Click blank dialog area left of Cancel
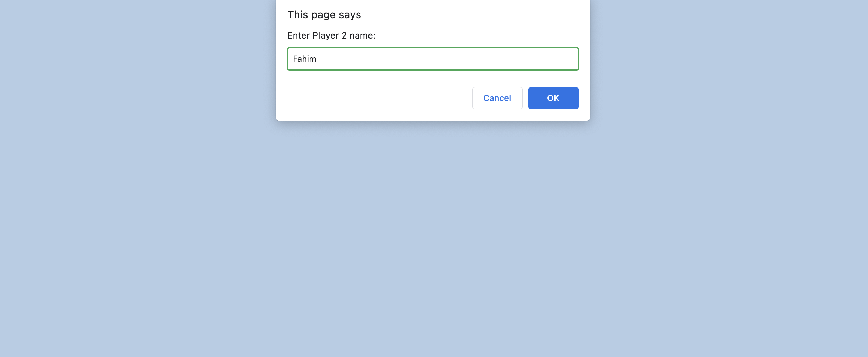 [378, 98]
